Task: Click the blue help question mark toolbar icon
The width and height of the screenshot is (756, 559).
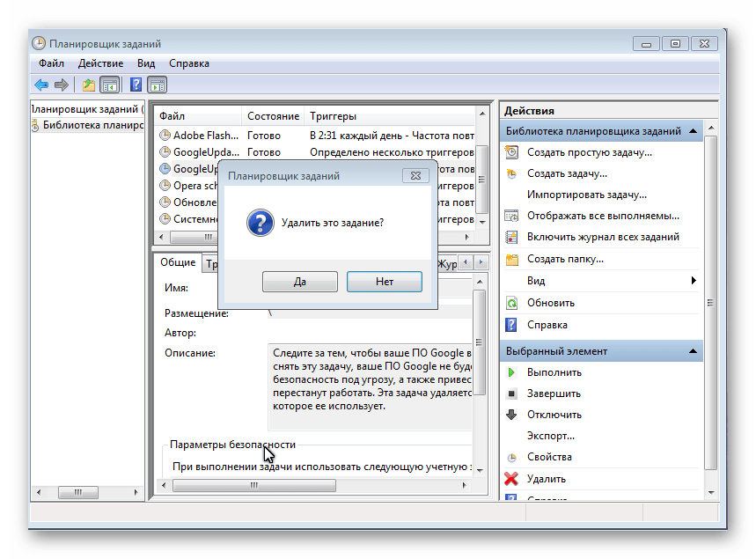Action: pos(136,85)
